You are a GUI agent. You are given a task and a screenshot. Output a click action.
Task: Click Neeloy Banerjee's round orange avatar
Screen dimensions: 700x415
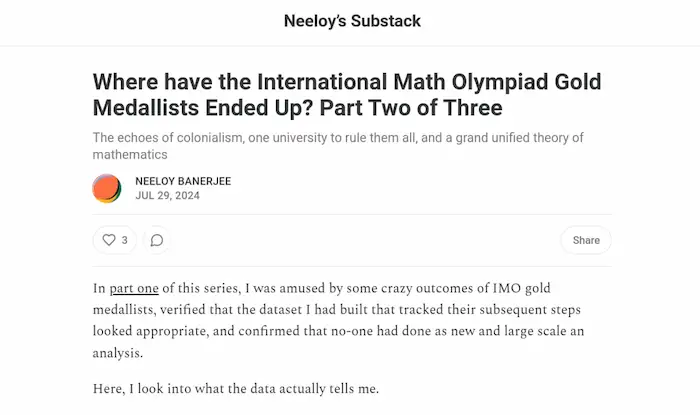(x=107, y=188)
